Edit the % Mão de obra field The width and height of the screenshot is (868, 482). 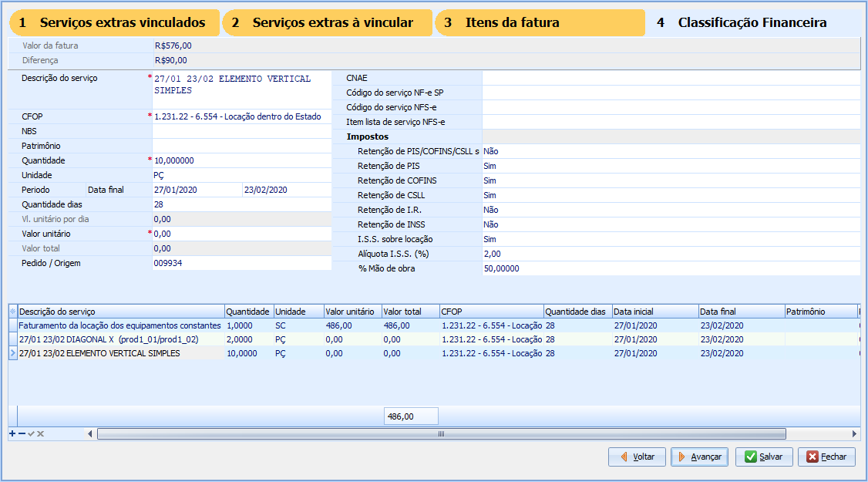point(671,268)
